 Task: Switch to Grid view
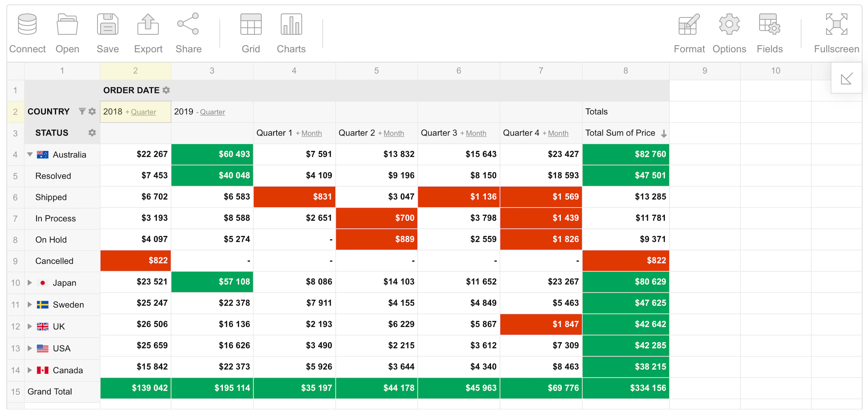pos(251,33)
